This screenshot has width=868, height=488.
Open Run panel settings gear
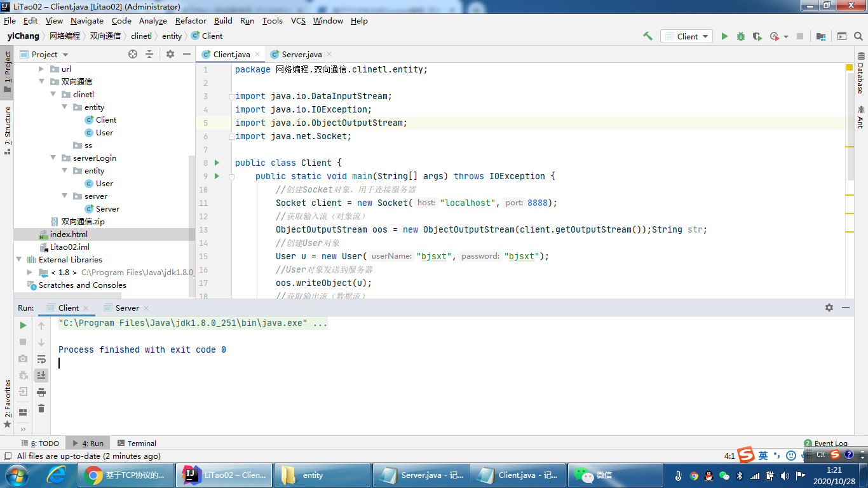tap(829, 308)
